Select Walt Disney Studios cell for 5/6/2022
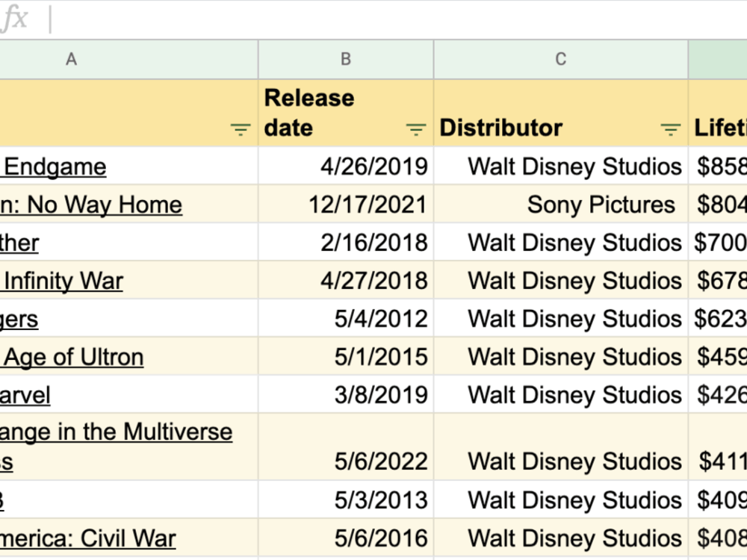This screenshot has height=560, width=747. [561, 447]
